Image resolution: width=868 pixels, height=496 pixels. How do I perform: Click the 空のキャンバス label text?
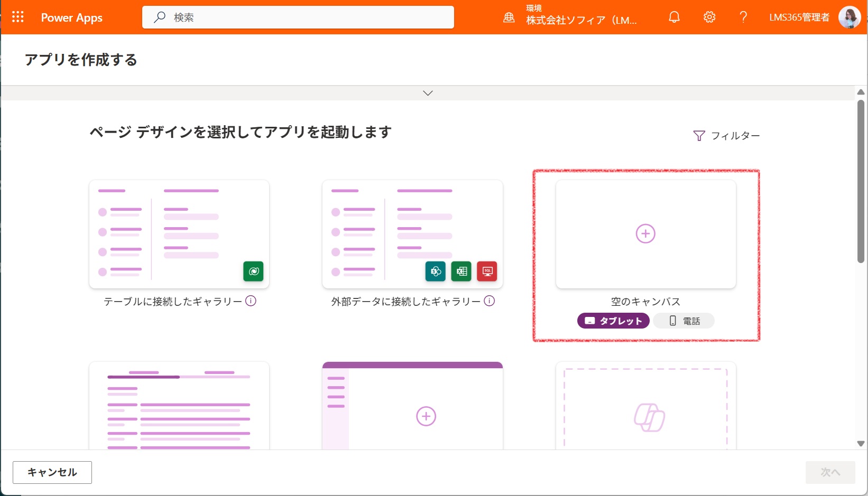(x=645, y=302)
